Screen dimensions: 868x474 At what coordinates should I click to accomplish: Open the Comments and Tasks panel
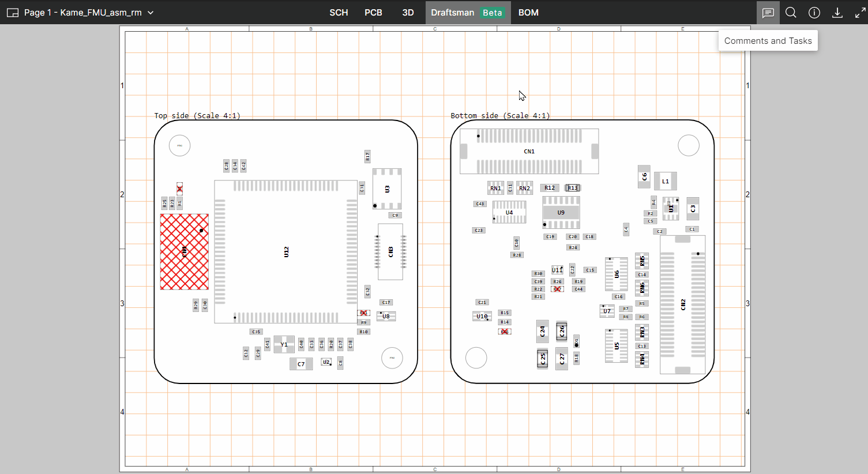click(768, 13)
